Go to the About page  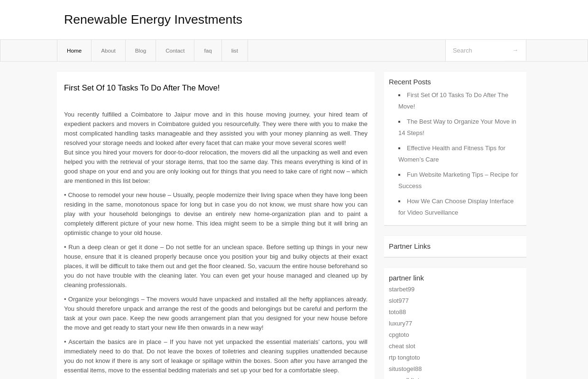[x=108, y=50]
